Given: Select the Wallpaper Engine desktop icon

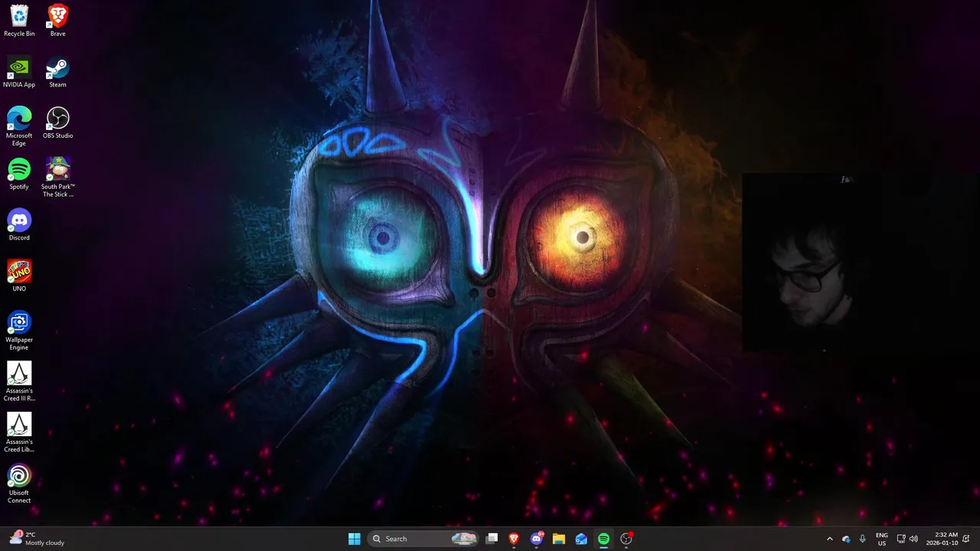Looking at the screenshot, I should tap(19, 331).
